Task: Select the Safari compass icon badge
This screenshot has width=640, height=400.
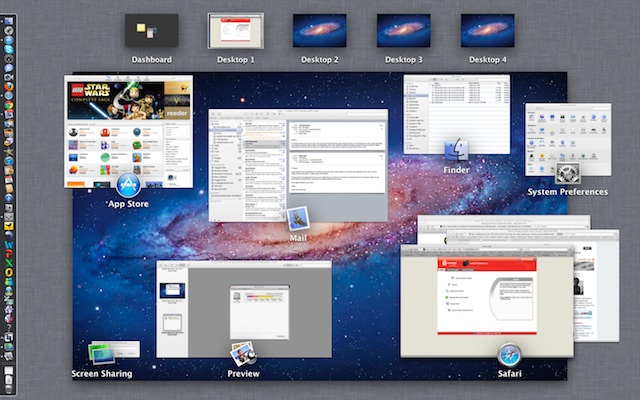Action: [510, 354]
